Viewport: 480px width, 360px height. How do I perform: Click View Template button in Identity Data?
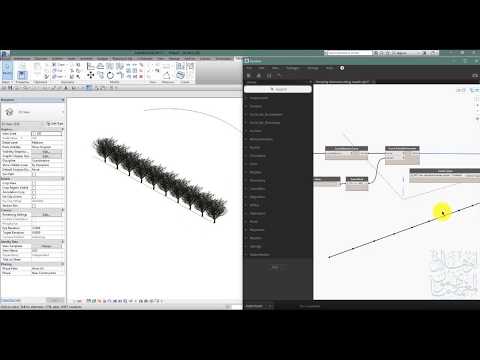[46, 246]
